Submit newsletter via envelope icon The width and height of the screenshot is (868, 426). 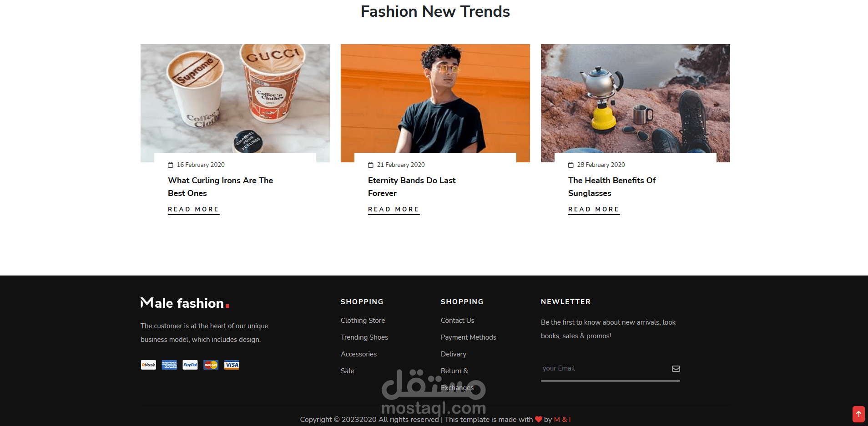[x=676, y=369]
